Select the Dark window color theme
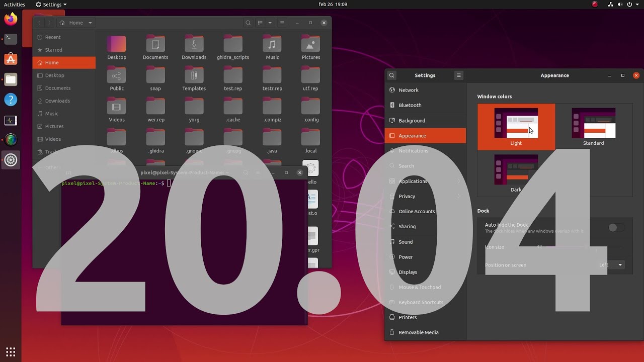 (x=516, y=173)
